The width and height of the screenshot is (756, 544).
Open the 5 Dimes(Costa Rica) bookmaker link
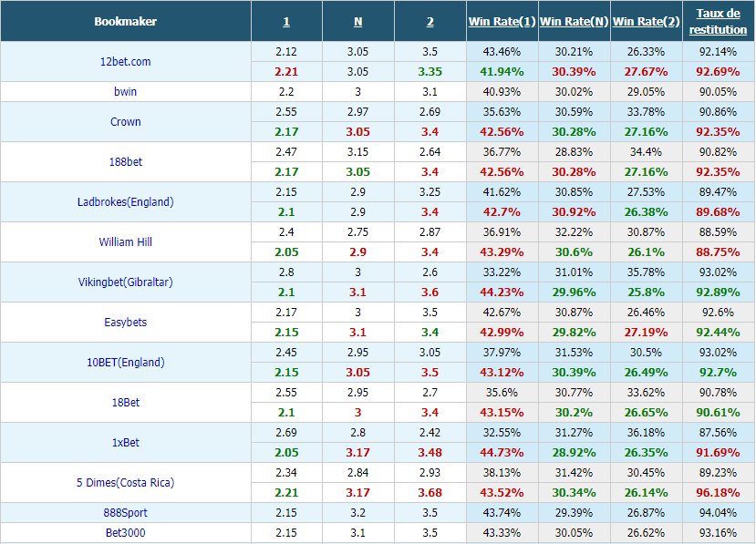coord(125,482)
